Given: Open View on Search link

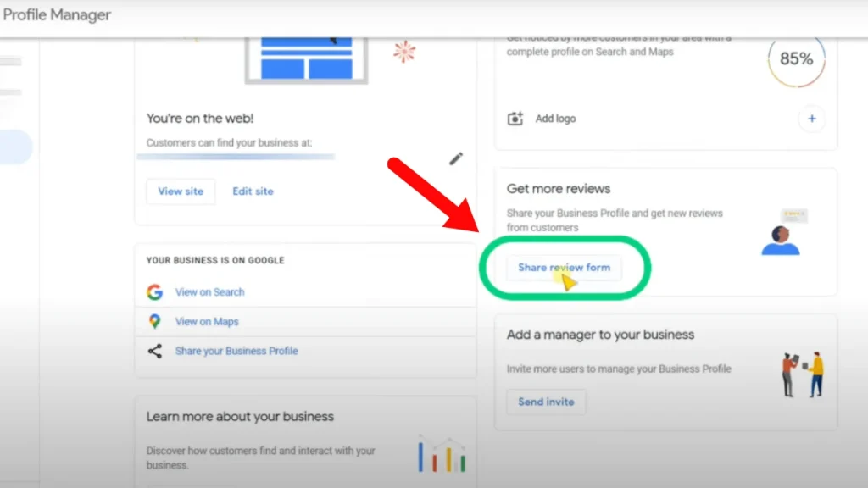Looking at the screenshot, I should (x=210, y=292).
